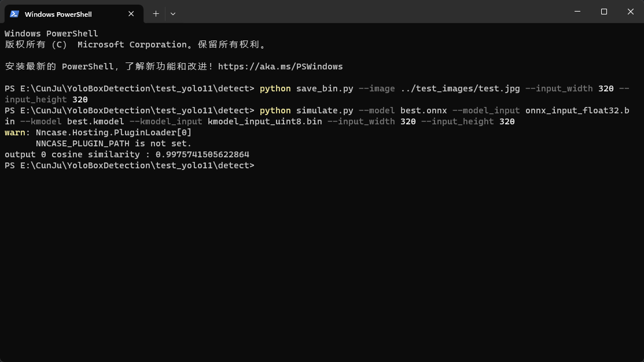
Task: Click kmodel_input_uint8.bin file name
Action: coord(264,121)
